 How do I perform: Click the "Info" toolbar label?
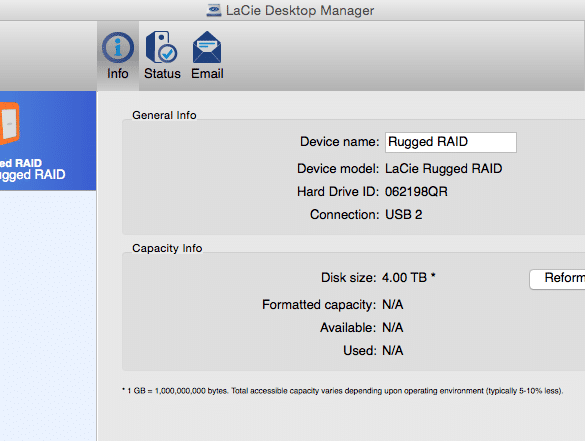coord(118,74)
